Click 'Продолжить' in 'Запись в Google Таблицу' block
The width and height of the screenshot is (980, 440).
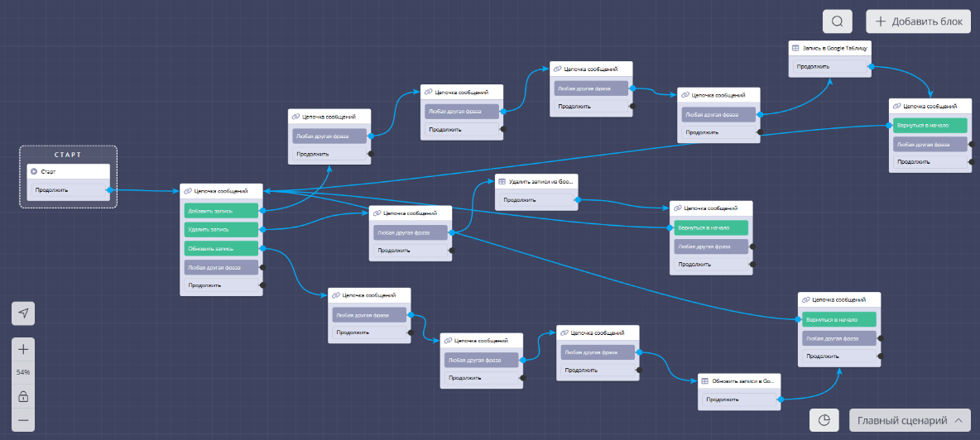(x=829, y=66)
